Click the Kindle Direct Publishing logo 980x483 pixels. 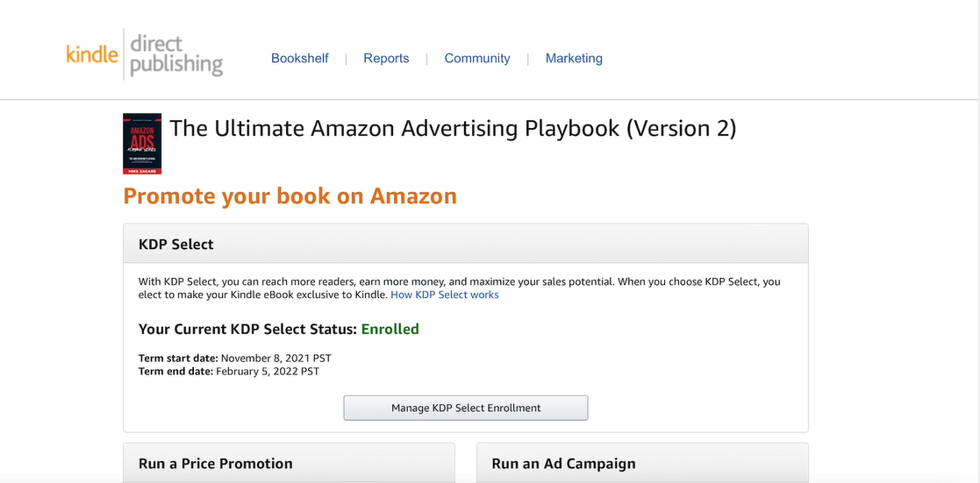(145, 55)
